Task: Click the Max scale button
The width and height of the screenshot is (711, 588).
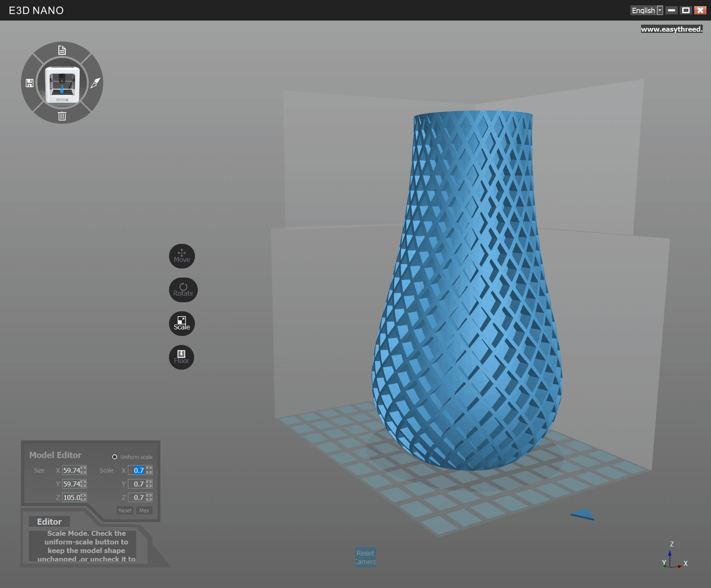Action: 144,510
